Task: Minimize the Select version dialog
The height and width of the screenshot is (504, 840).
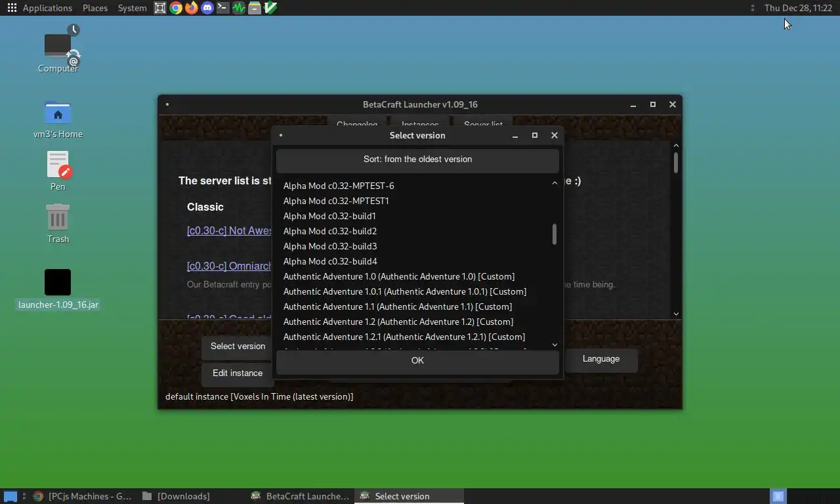Action: pyautogui.click(x=515, y=135)
